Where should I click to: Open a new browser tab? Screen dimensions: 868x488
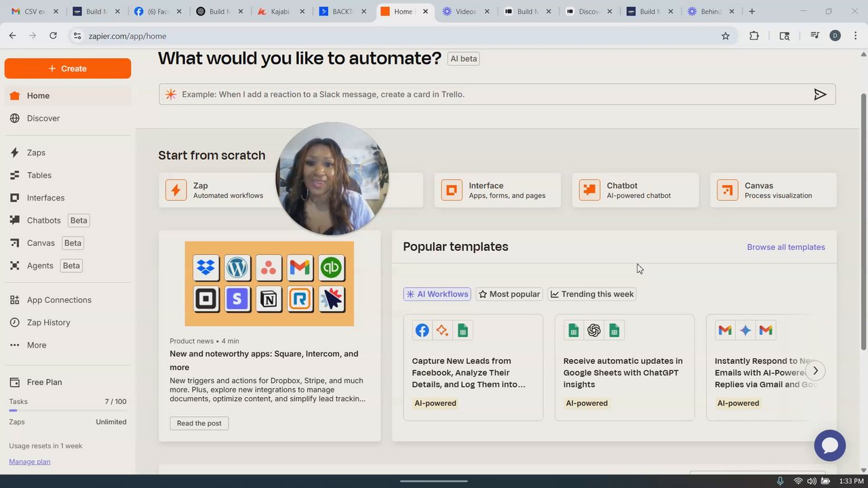[751, 12]
